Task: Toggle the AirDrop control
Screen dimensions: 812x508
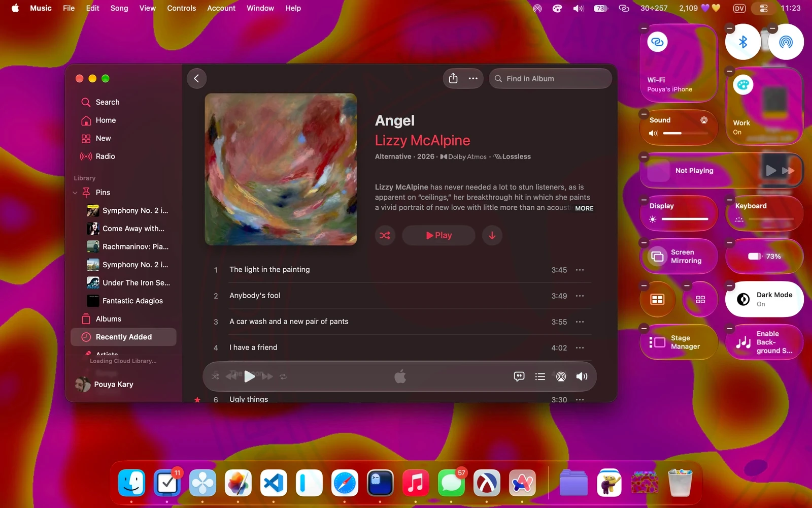Action: 786,42
